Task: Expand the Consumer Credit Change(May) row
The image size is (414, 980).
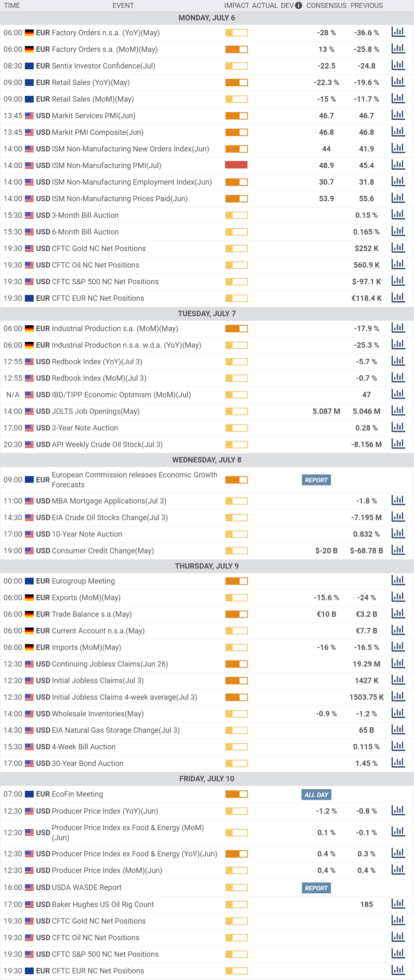Action: [103, 551]
